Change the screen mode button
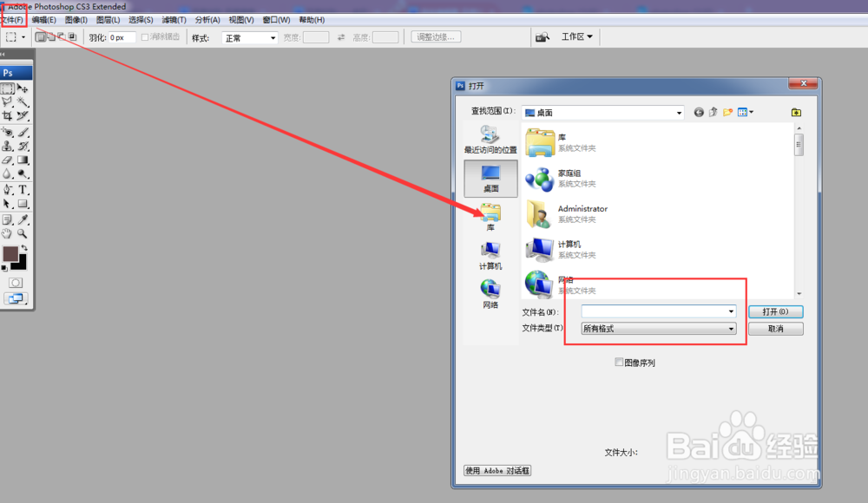 16,299
